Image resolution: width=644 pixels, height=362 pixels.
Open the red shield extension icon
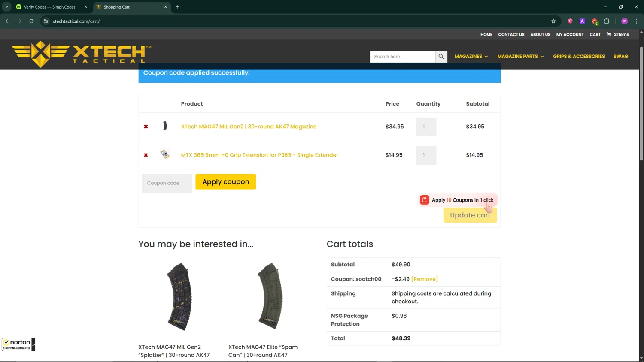pyautogui.click(x=570, y=21)
